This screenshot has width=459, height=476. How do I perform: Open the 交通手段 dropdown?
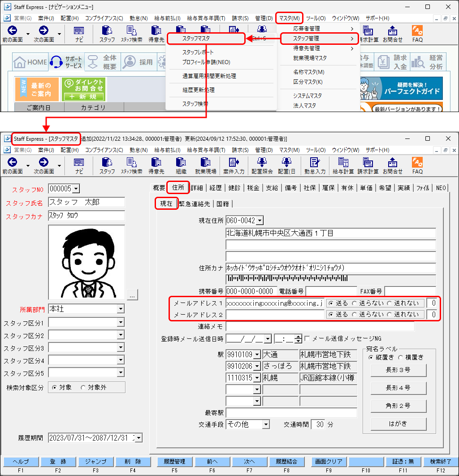(x=266, y=424)
